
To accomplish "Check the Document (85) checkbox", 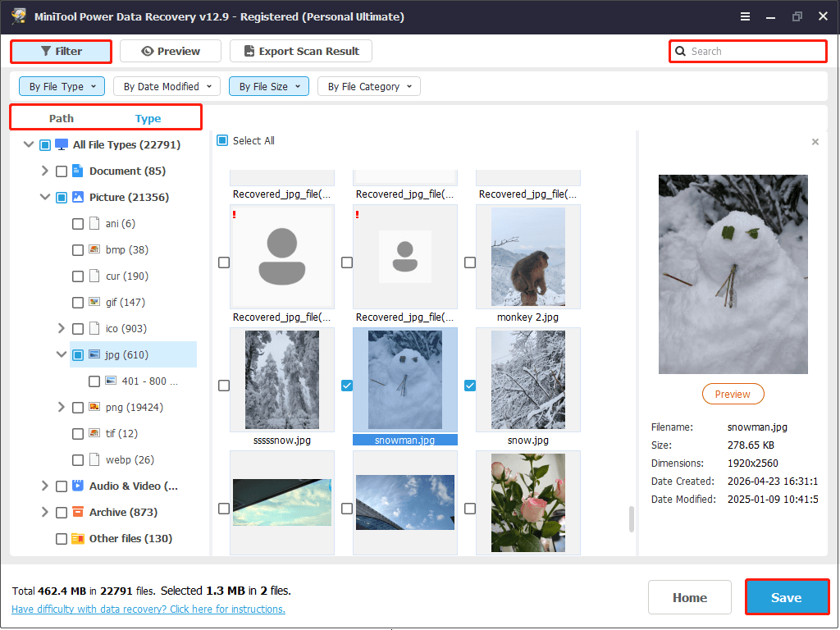I will 62,171.
